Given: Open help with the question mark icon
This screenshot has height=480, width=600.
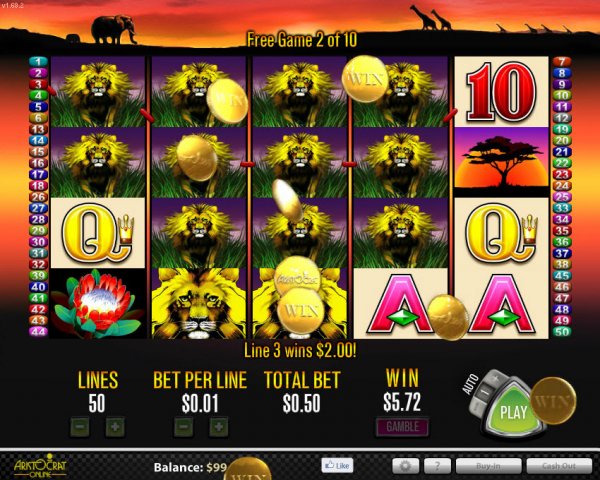Looking at the screenshot, I should (x=437, y=466).
